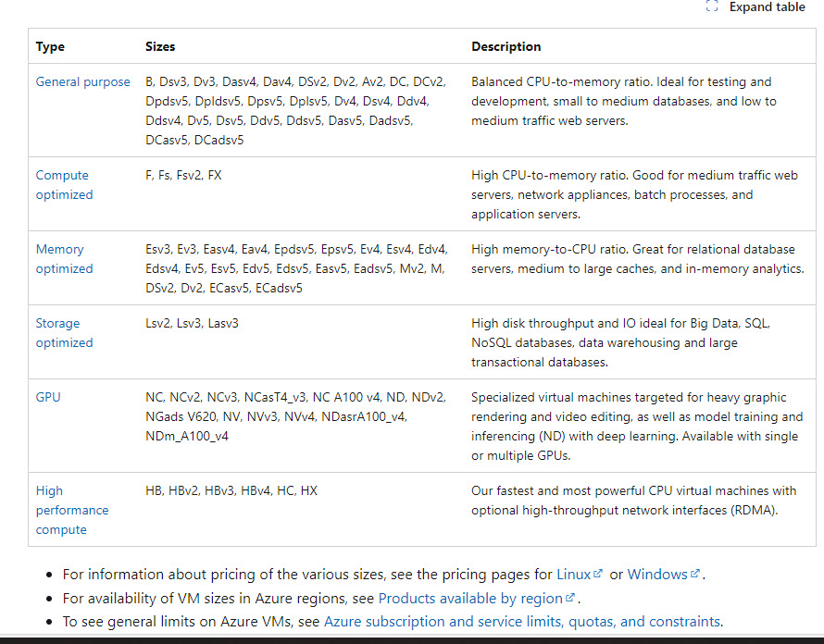Click the text 'transactional databases.'

tap(540, 363)
